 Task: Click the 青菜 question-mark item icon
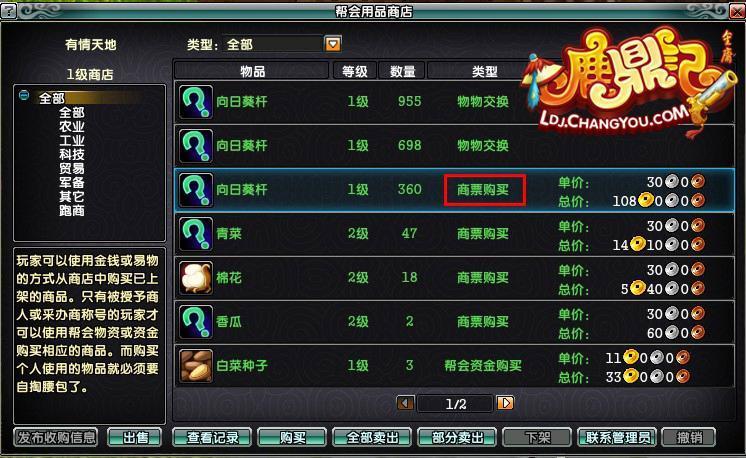coord(196,234)
